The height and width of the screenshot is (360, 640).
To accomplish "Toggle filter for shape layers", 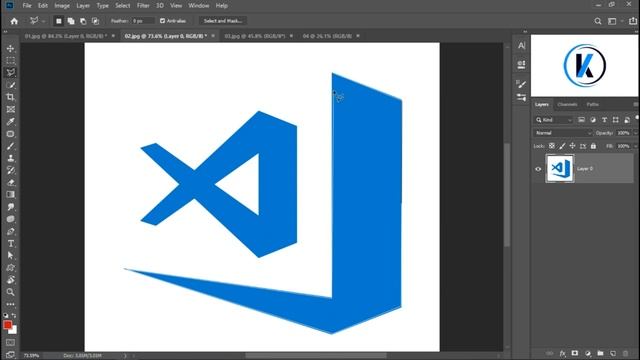I will (616, 120).
